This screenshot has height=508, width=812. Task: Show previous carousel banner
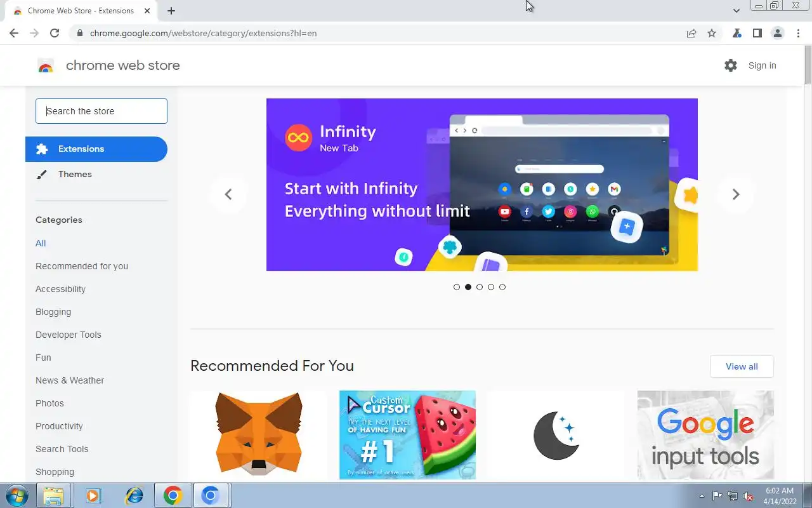tap(228, 194)
